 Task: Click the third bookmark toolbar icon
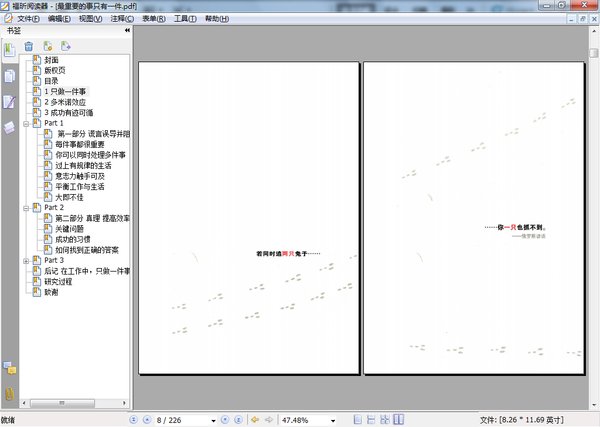(x=66, y=46)
